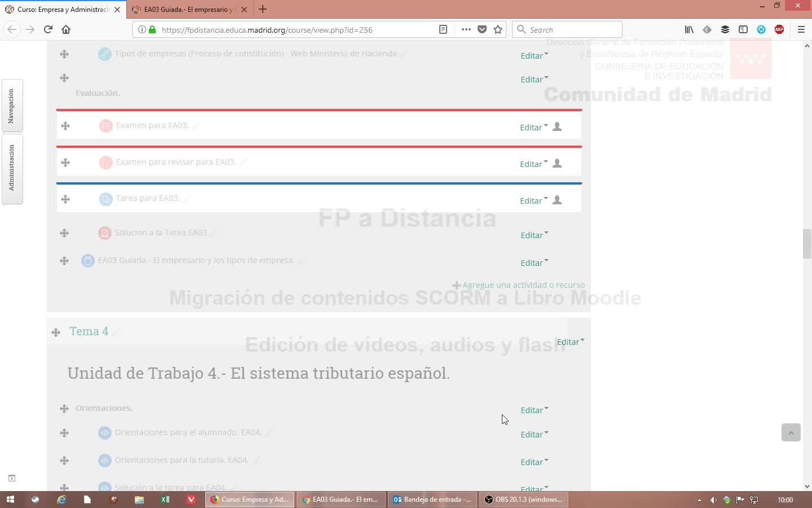Assign roles for Examen para revisar

[x=557, y=163]
